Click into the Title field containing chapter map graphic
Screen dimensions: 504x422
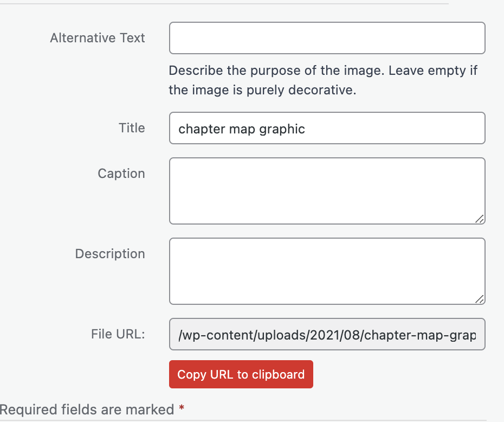327,128
